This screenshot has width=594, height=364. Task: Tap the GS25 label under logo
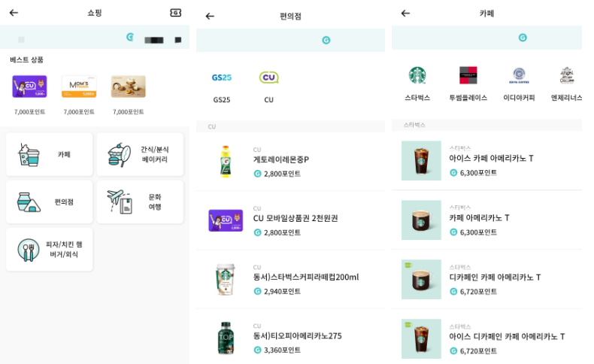click(x=222, y=99)
